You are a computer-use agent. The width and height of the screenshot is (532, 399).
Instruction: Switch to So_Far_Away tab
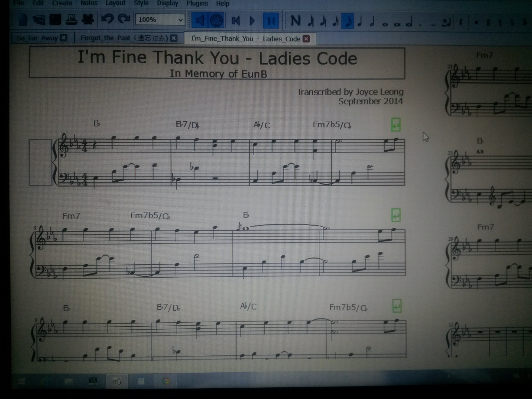[37, 38]
